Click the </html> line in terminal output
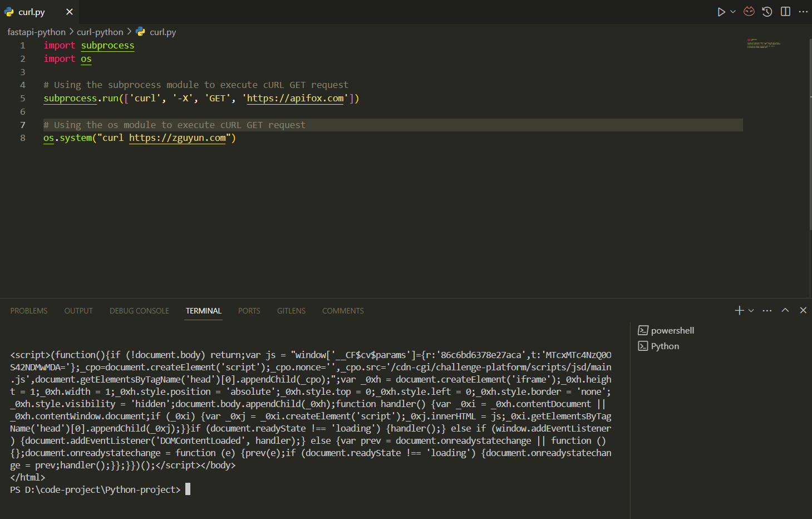Image resolution: width=812 pixels, height=519 pixels. (x=27, y=477)
